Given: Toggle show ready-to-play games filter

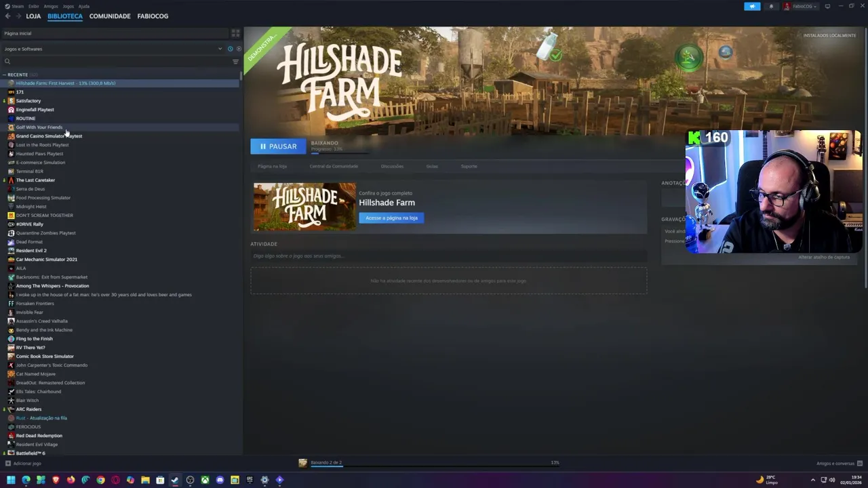Looking at the screenshot, I should (x=238, y=49).
